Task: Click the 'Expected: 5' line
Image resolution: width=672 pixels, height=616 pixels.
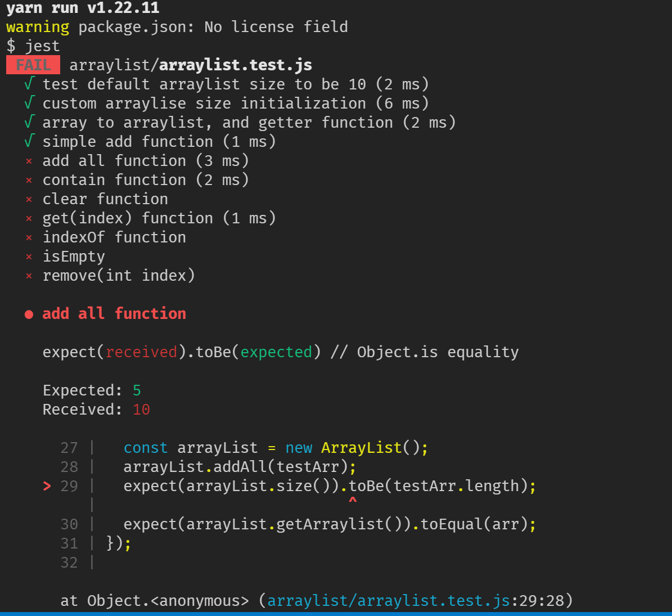Action: click(92, 390)
